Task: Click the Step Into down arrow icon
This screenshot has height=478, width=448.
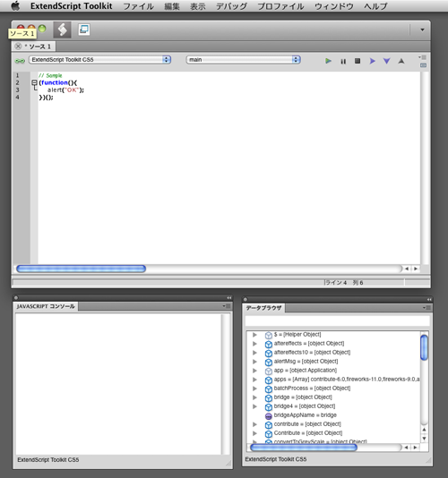Action: point(387,61)
